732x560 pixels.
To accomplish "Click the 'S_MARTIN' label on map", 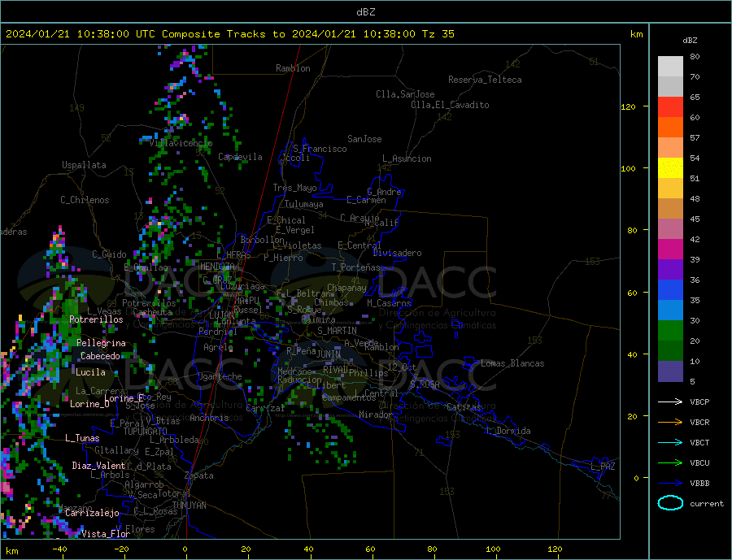I will [337, 331].
